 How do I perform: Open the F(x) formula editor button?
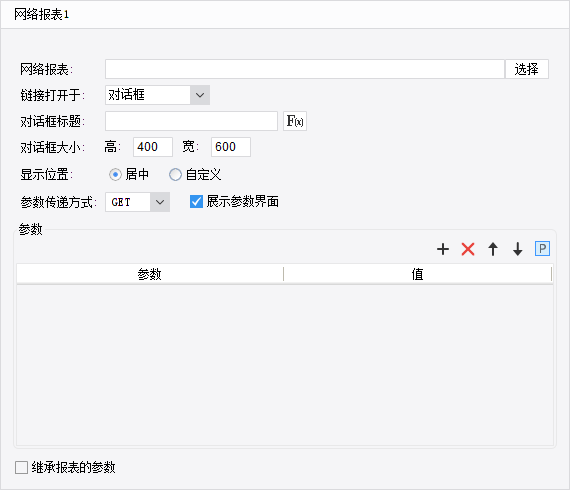click(x=295, y=121)
